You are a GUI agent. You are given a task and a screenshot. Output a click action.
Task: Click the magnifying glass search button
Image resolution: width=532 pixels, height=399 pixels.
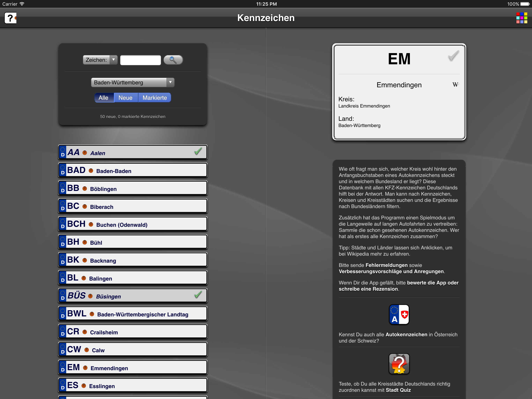[x=173, y=60]
